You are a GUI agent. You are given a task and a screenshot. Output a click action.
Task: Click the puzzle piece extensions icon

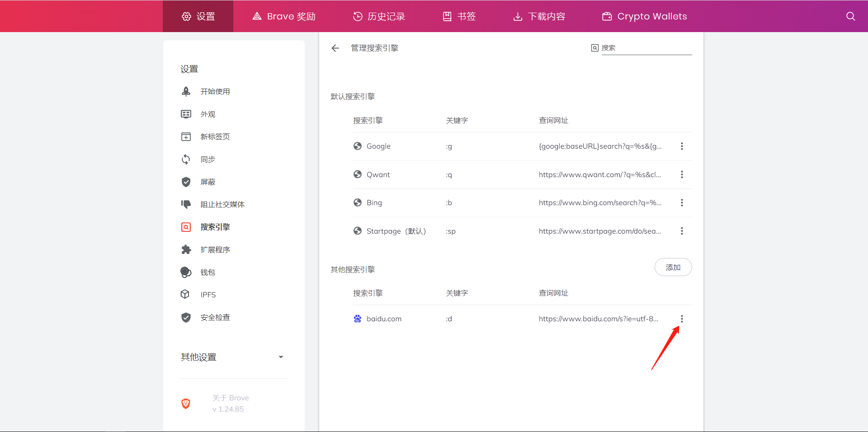point(186,249)
